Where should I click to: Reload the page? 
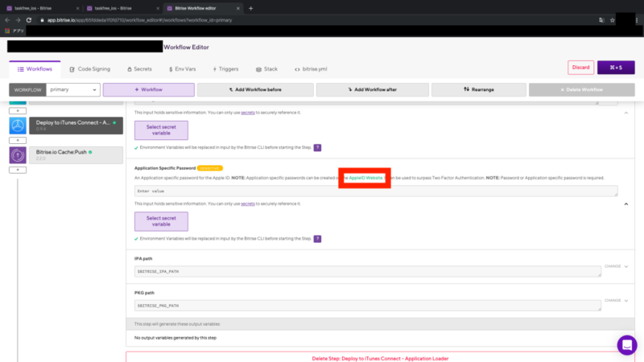click(x=29, y=20)
